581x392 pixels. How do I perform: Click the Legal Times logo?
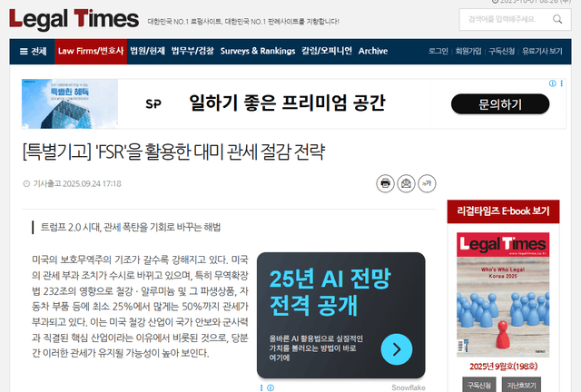pos(74,19)
